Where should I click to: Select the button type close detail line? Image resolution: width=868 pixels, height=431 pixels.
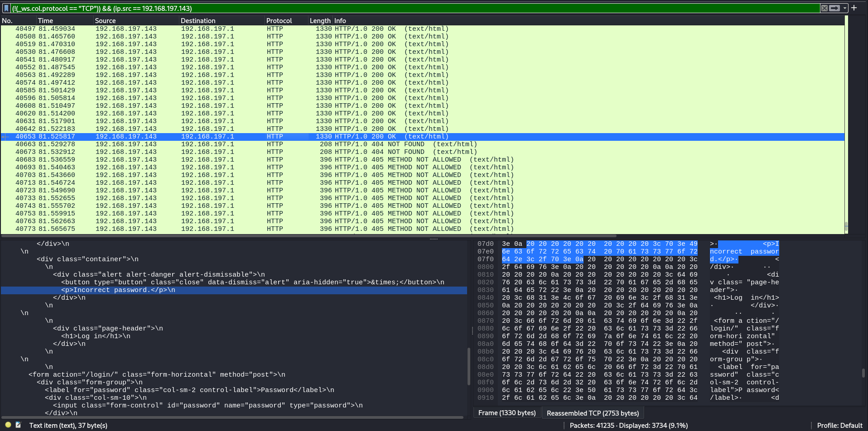coord(234,282)
